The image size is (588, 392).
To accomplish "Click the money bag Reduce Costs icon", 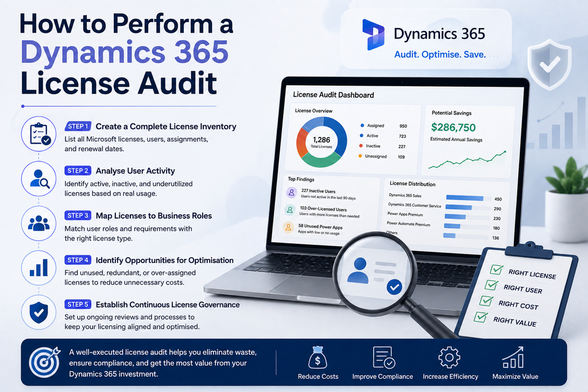I will tap(318, 358).
